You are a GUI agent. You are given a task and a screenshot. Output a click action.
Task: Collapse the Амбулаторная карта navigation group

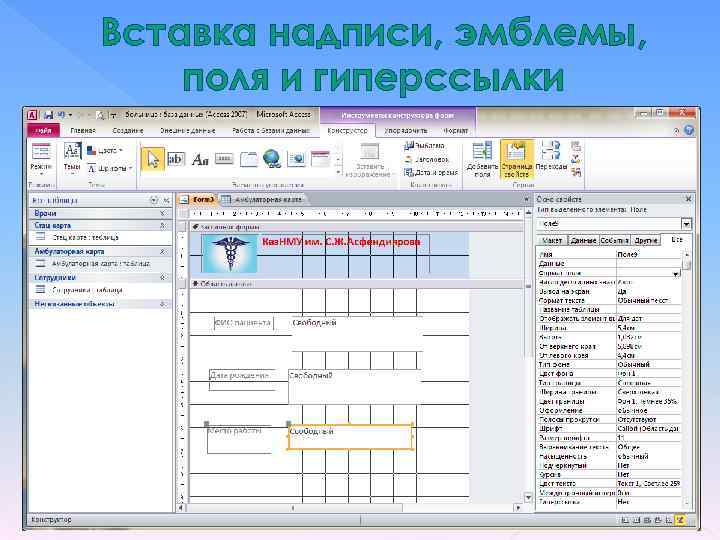coord(162,252)
